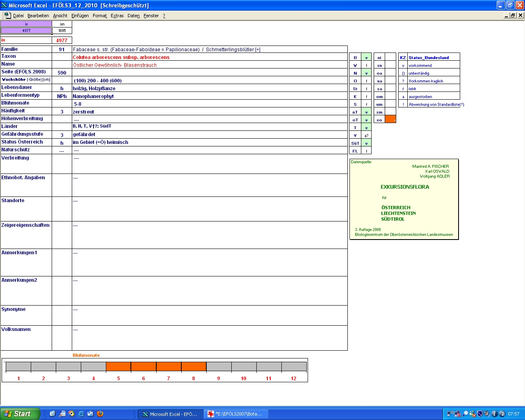Switch to the E:\EFÖLS2007\Bota taskbar button
This screenshot has height=420, width=525.
point(237,414)
